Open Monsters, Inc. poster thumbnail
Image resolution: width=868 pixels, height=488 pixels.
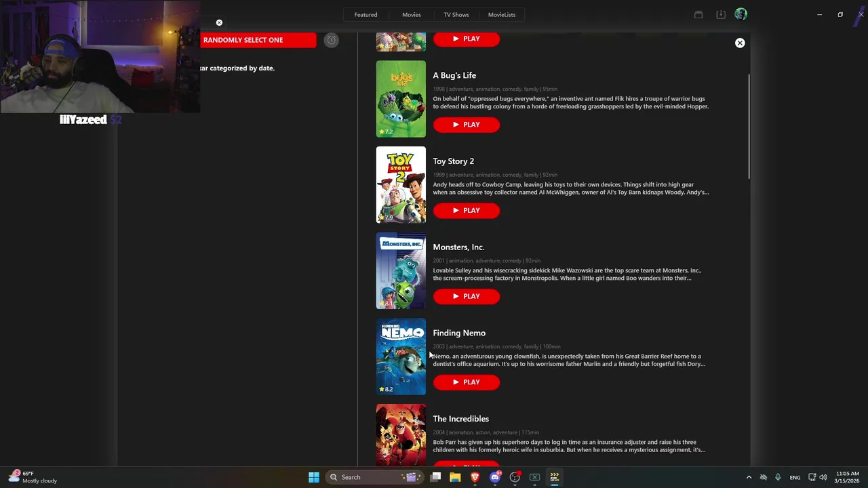401,271
